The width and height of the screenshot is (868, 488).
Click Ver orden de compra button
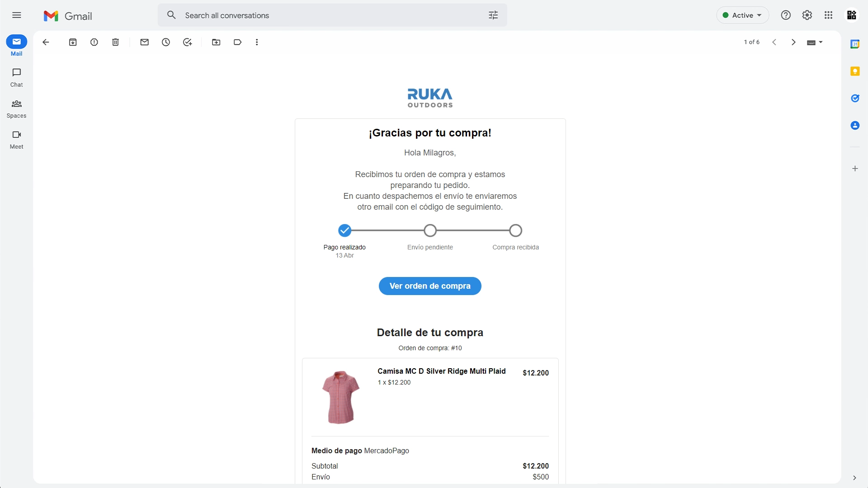point(430,286)
